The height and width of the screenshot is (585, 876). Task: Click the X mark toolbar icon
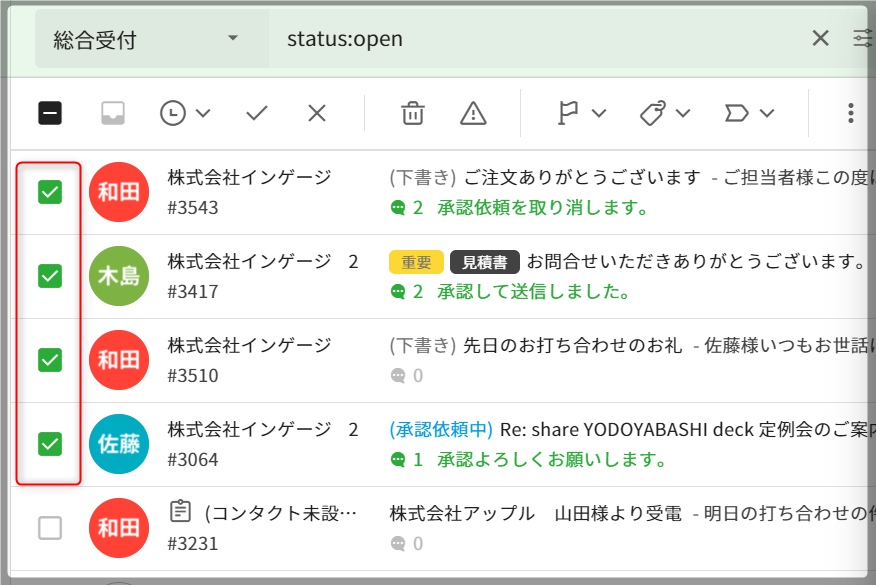pos(317,113)
